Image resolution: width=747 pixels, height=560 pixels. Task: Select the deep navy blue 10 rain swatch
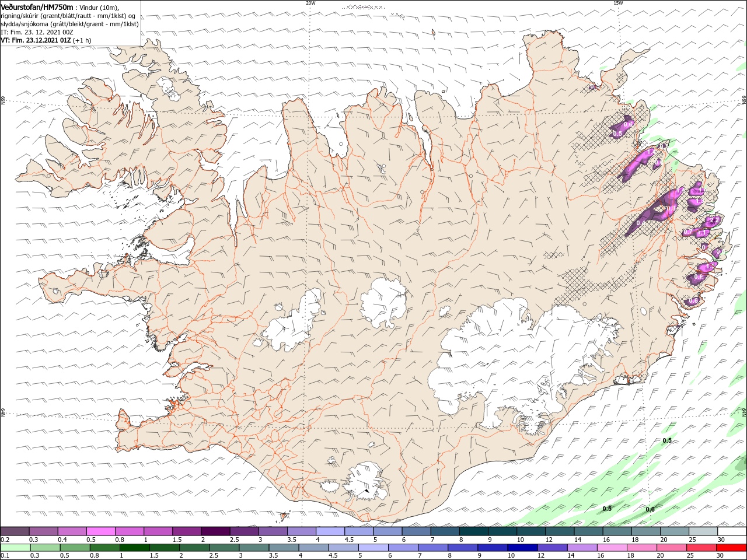(522, 548)
